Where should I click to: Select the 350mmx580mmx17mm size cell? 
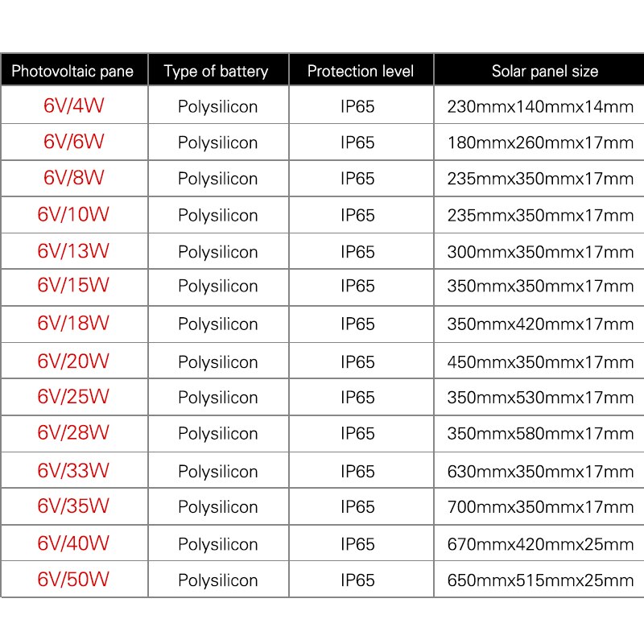point(540,434)
